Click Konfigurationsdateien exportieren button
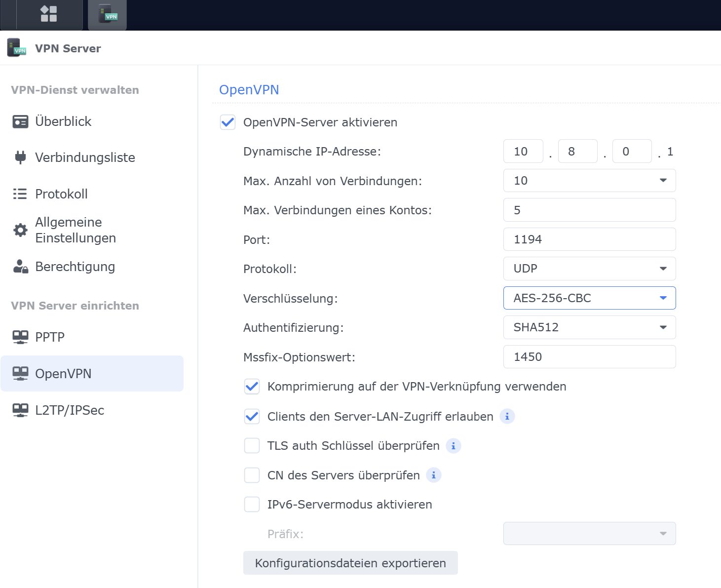This screenshot has width=721, height=588. (350, 563)
